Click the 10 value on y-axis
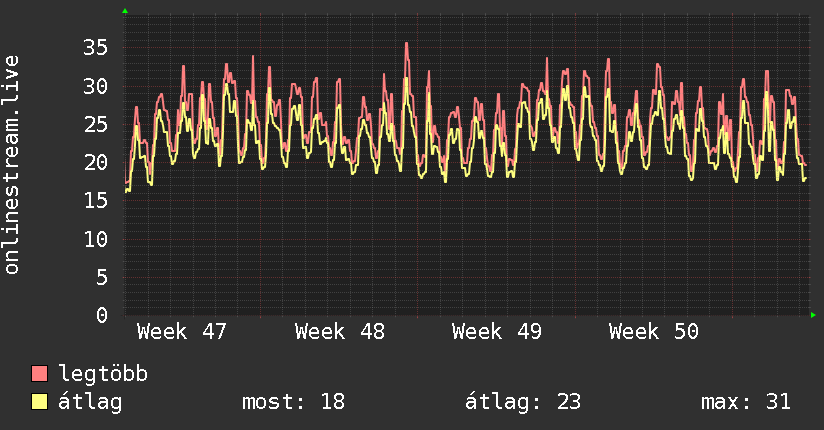This screenshot has width=824, height=430. pyautogui.click(x=96, y=239)
